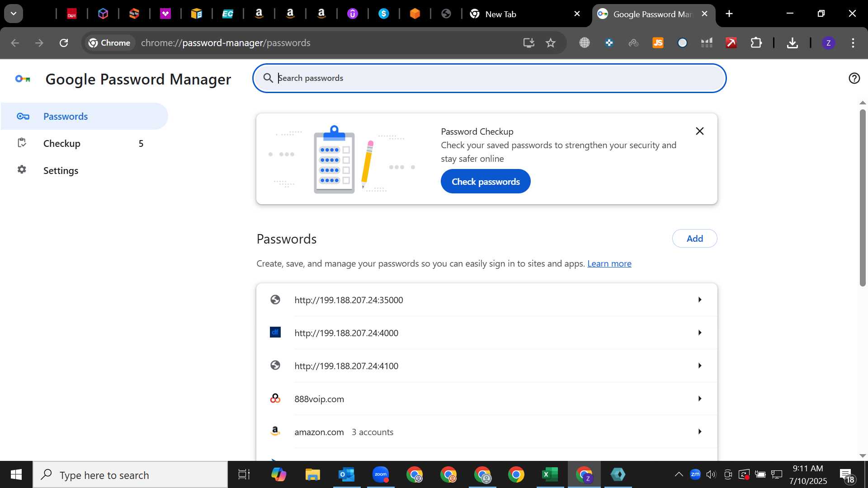Select the amazon.com 3 accounts row text

point(344,432)
